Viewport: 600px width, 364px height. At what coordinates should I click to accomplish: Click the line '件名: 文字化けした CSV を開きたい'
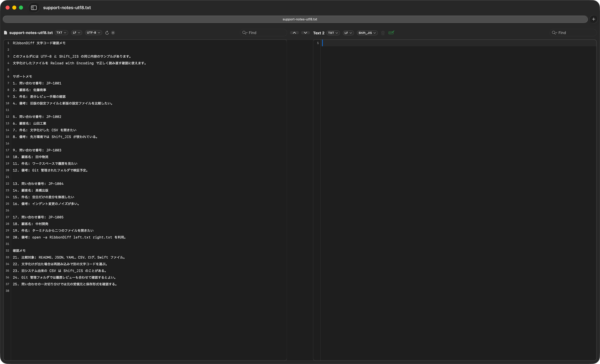(45, 130)
